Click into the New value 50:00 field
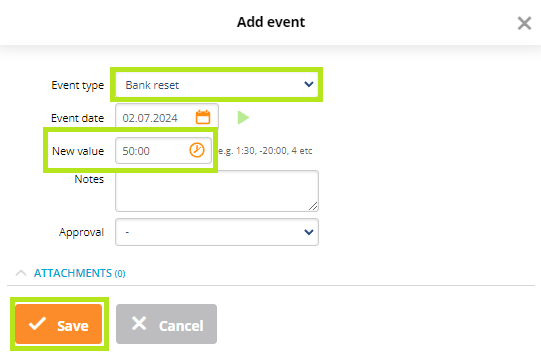Image resolution: width=541 pixels, height=361 pixels. [163, 150]
